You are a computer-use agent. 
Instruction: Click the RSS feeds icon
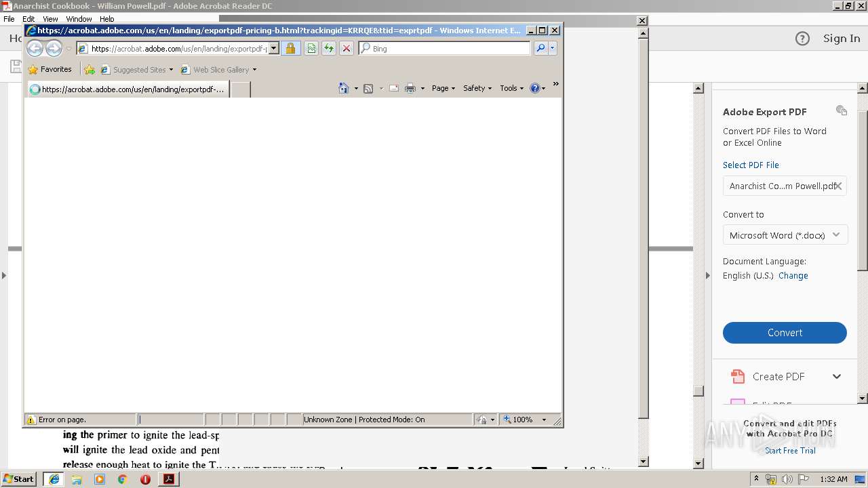[368, 88]
